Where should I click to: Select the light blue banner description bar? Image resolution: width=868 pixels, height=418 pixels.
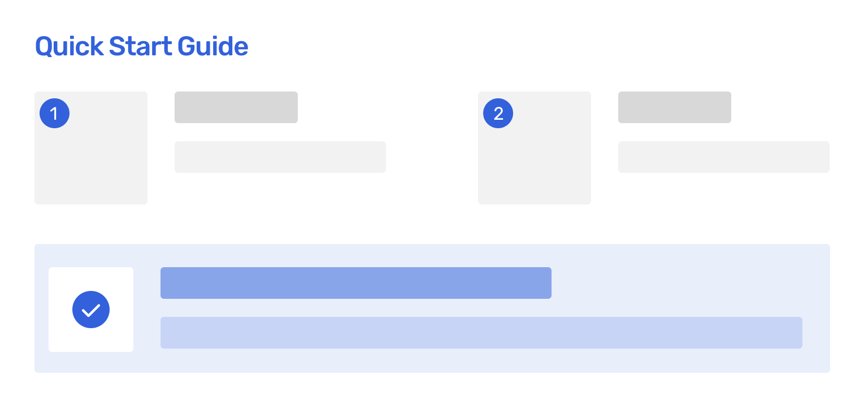[x=481, y=333]
